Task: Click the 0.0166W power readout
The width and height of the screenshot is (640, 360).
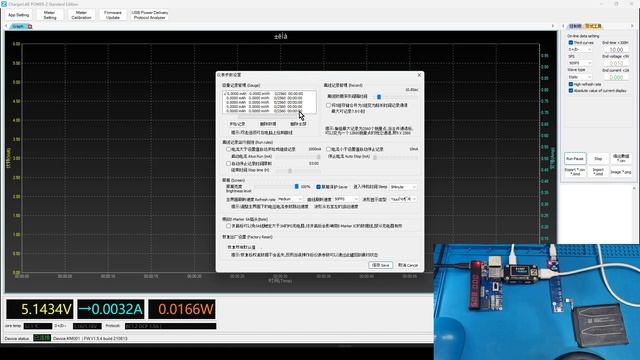Action: pos(182,309)
